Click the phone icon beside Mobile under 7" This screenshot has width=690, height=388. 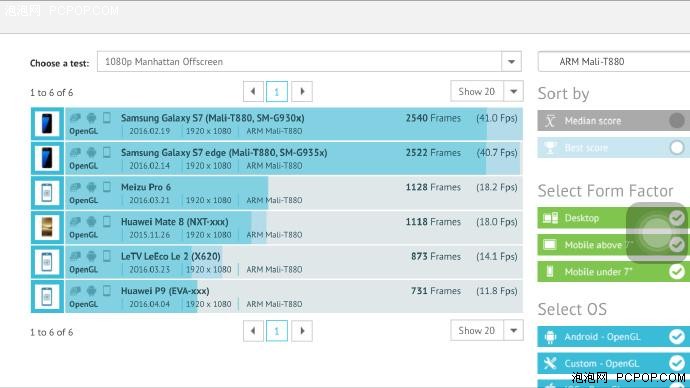tap(550, 271)
